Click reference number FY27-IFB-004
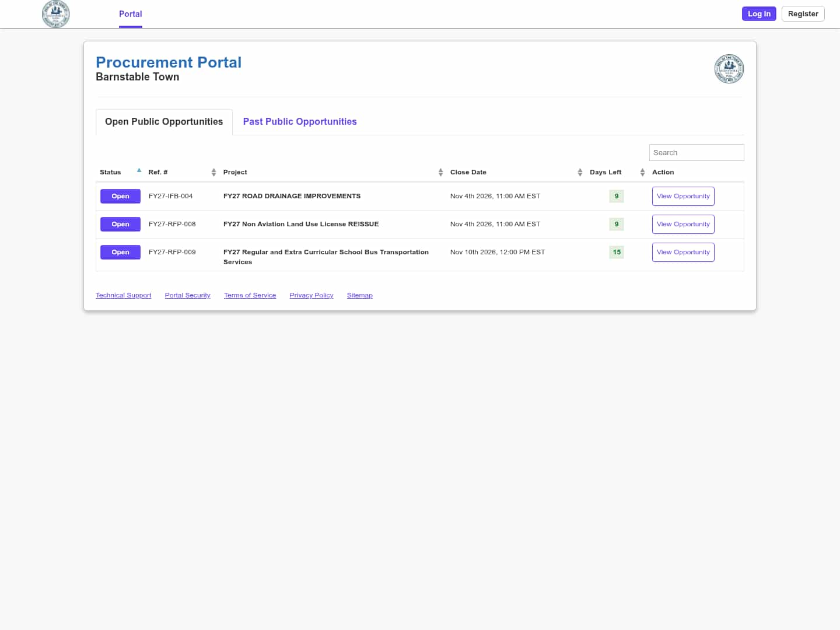 click(171, 197)
